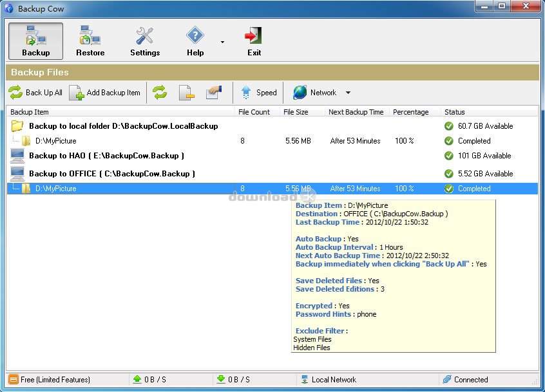Click the '60.7 GB Available' status text
545x392 pixels.
[485, 126]
